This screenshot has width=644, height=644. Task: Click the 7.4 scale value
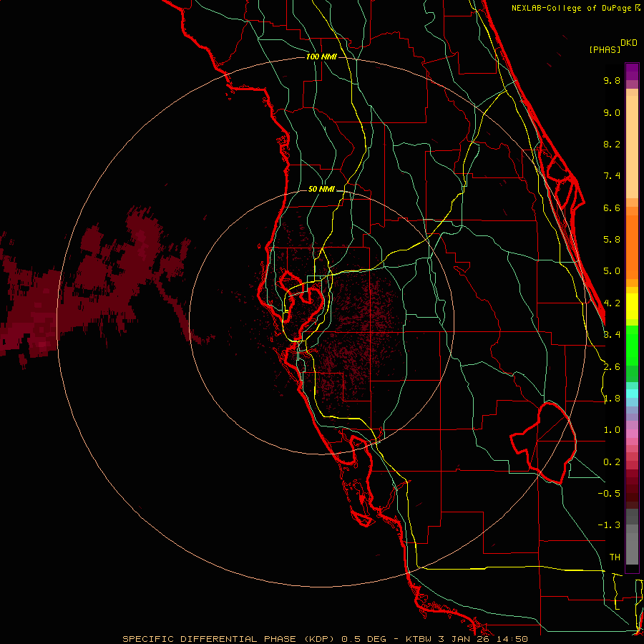pos(612,176)
